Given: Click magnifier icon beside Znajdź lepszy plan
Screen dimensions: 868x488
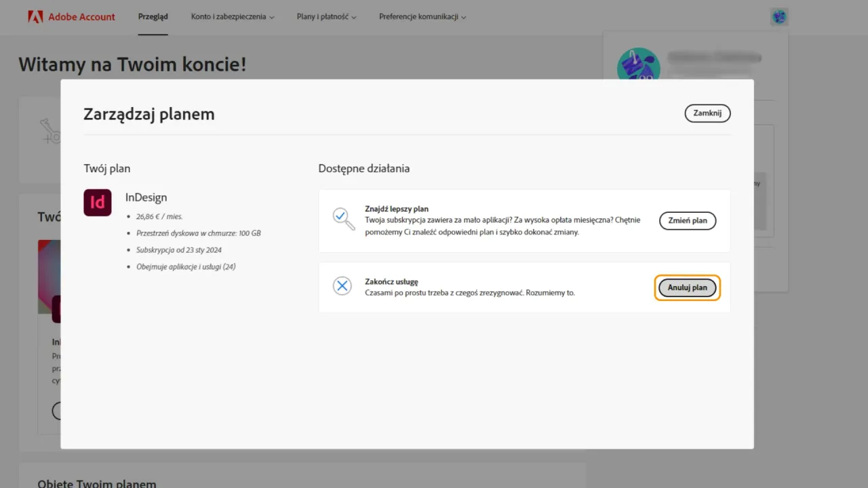Looking at the screenshot, I should pyautogui.click(x=343, y=218).
